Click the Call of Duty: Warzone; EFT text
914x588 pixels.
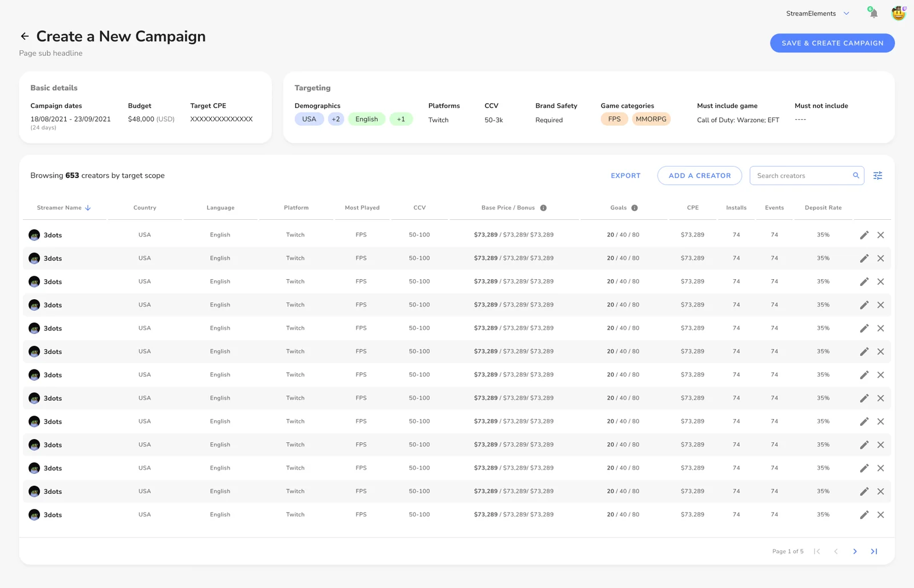pyautogui.click(x=738, y=120)
